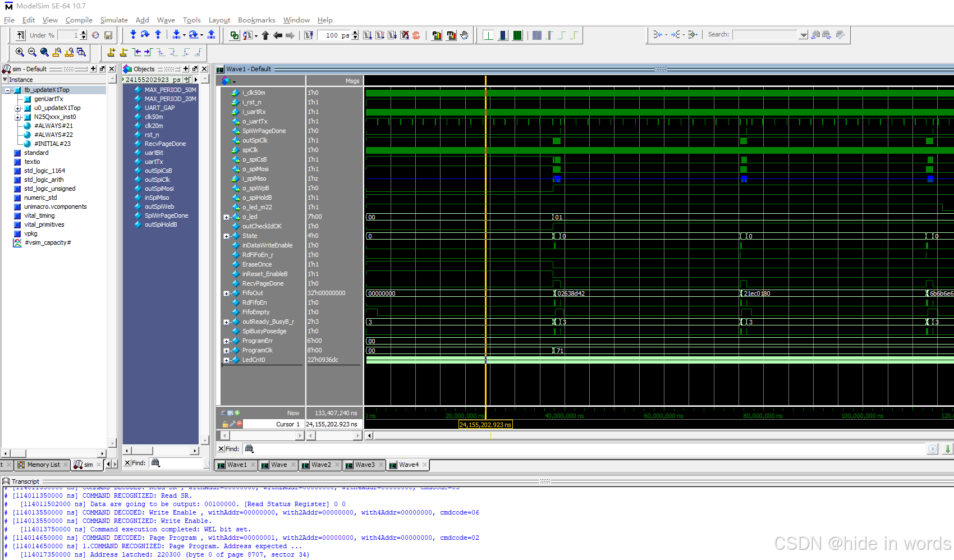This screenshot has height=560, width=954.
Task: Select the Break simulation icon
Action: tap(405, 35)
